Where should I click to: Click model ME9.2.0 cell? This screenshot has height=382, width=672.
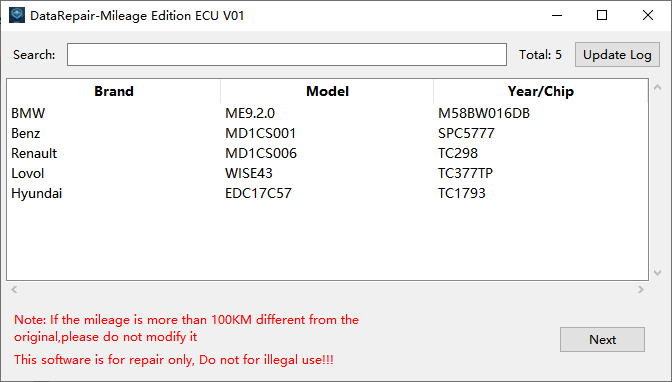pyautogui.click(x=250, y=113)
